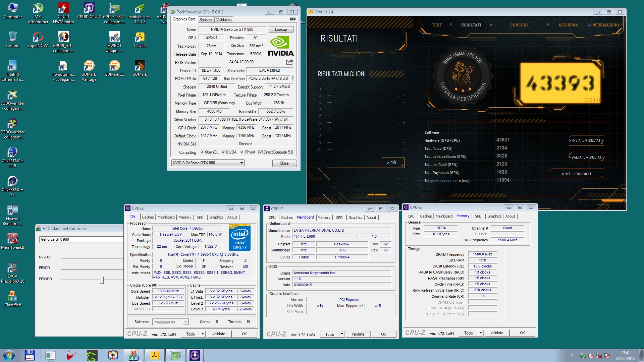The image size is (644, 362).
Task: Click Close button in GPU-Z
Action: (284, 163)
